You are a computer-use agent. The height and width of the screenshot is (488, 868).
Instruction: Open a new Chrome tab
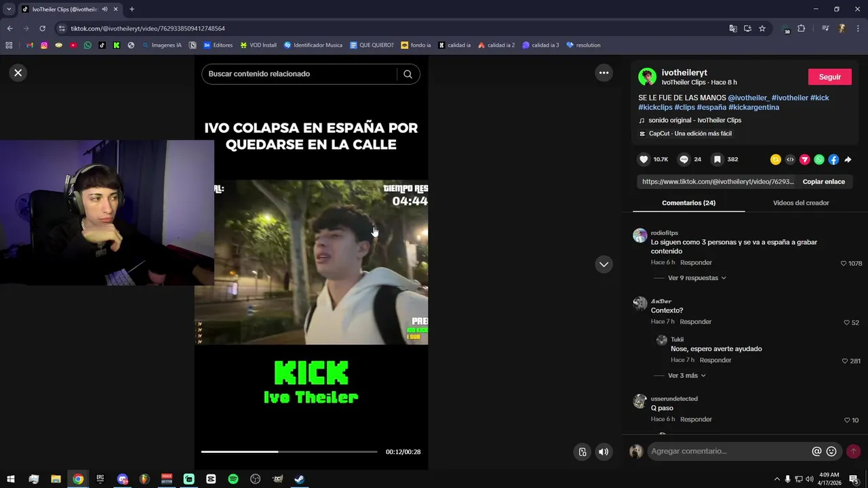tap(132, 9)
